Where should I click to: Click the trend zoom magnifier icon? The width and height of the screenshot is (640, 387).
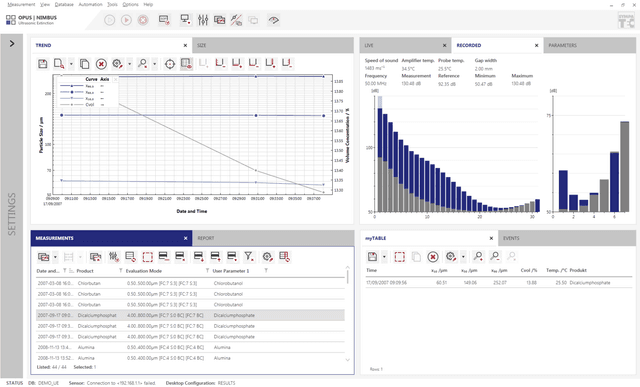point(142,64)
